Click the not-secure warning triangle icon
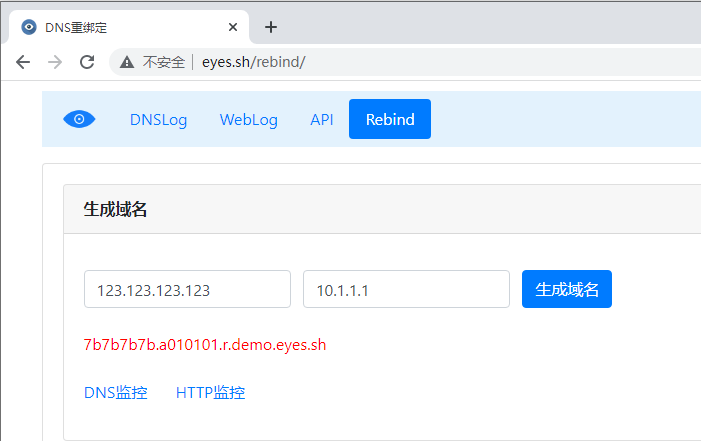701x441 pixels. click(127, 62)
